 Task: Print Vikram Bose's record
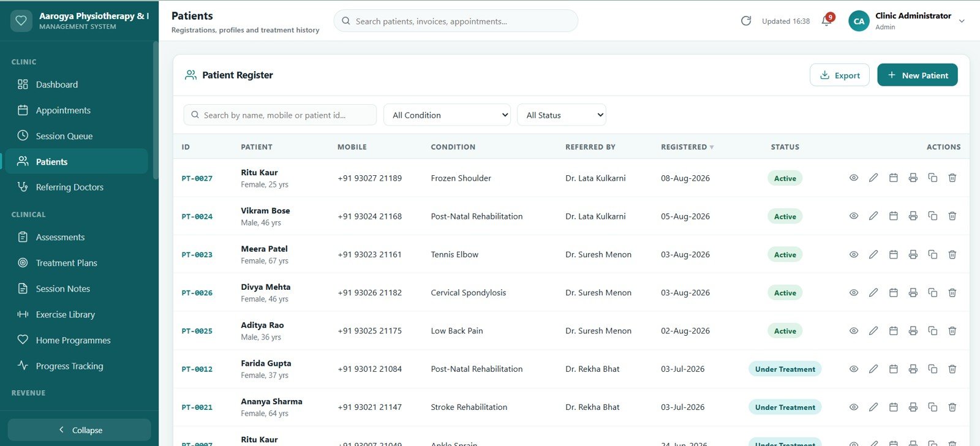[x=913, y=216]
